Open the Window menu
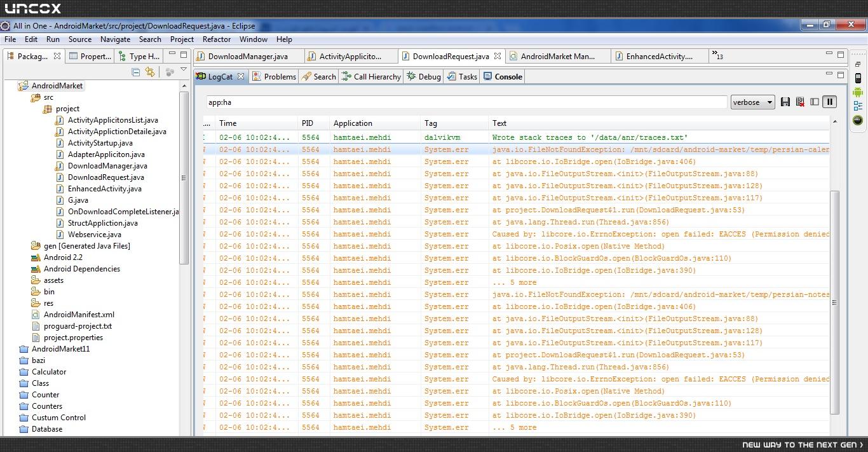This screenshot has height=452, width=868. (x=254, y=39)
